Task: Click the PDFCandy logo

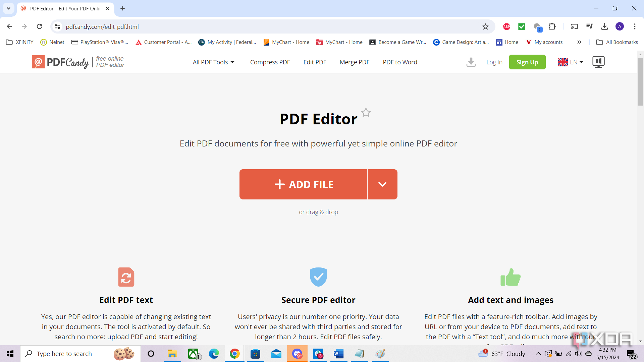Action: [x=60, y=62]
